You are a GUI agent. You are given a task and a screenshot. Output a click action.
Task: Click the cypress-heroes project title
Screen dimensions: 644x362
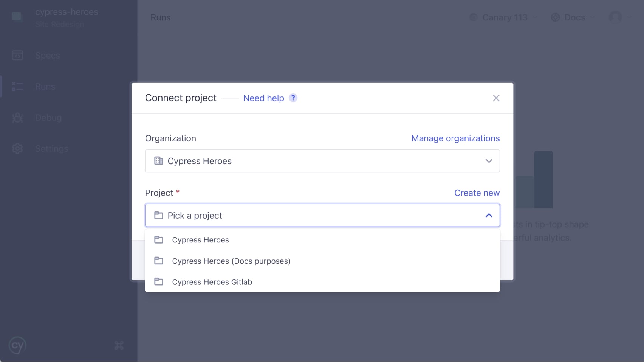[67, 12]
